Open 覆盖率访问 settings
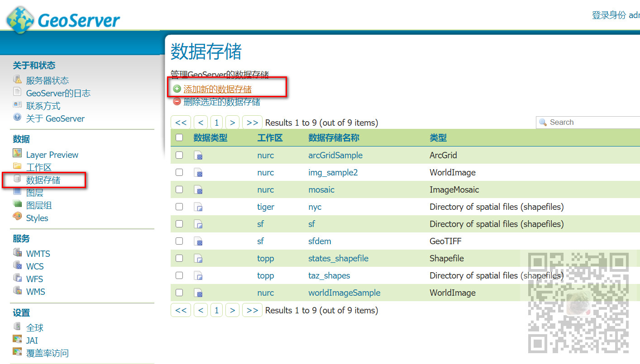Viewport: 640px width, 364px height. 48,353
